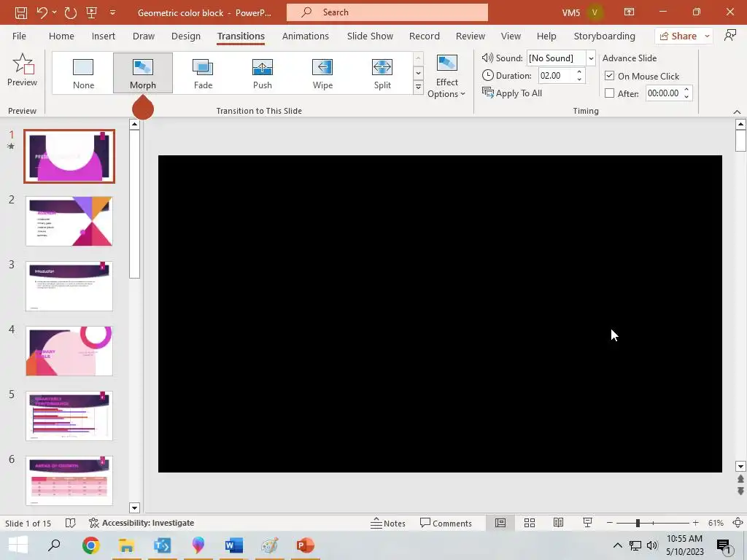Switch to the Home tab
This screenshot has height=560, width=747.
61,36
